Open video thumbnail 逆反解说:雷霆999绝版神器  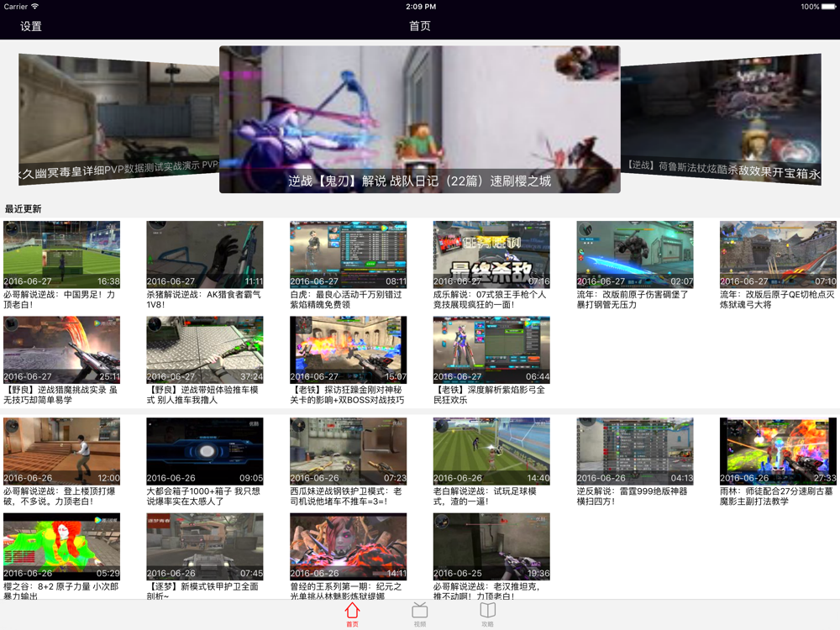coord(635,451)
